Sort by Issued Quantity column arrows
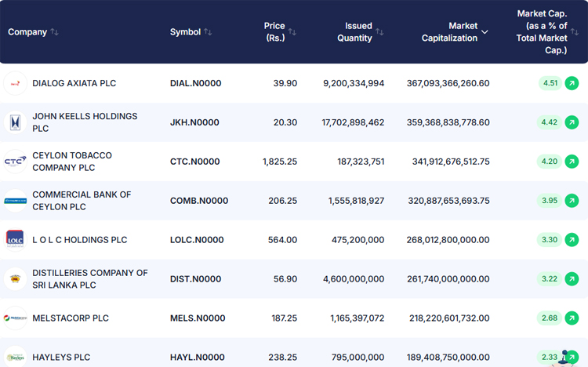Image resolution: width=588 pixels, height=367 pixels. click(x=379, y=32)
